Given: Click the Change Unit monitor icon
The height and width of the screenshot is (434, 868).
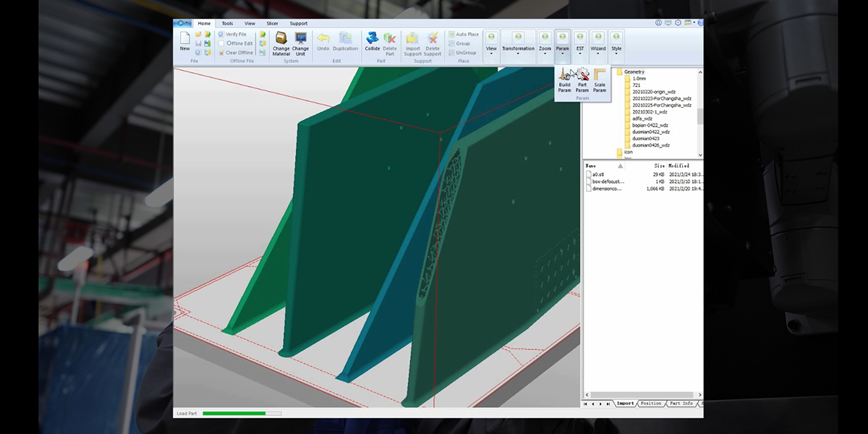Looking at the screenshot, I should point(300,38).
